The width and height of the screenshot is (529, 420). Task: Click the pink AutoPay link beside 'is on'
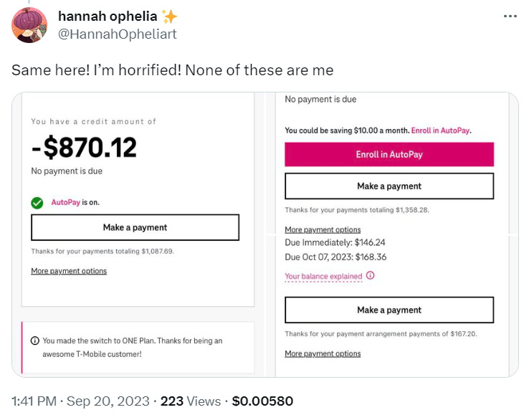[65, 202]
